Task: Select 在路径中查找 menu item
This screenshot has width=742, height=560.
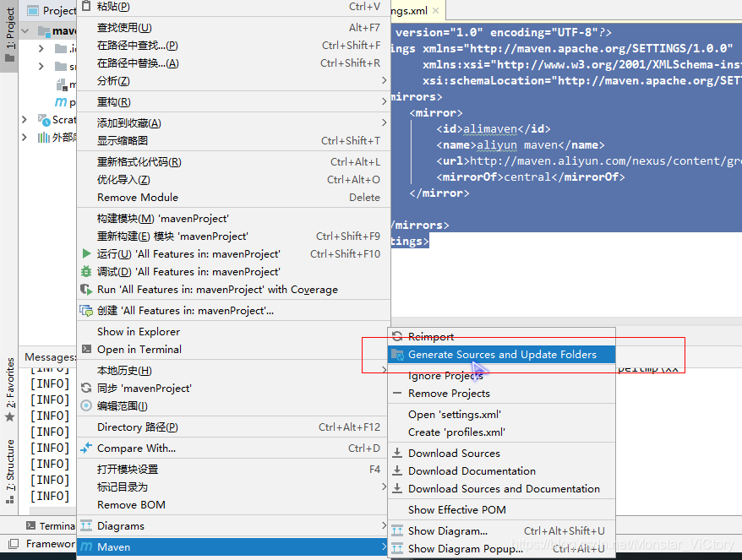Action: coord(234,46)
